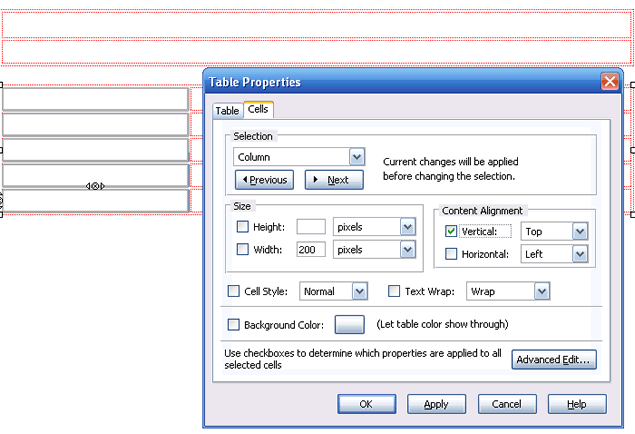Open the Width units pixels dropdown

point(407,250)
